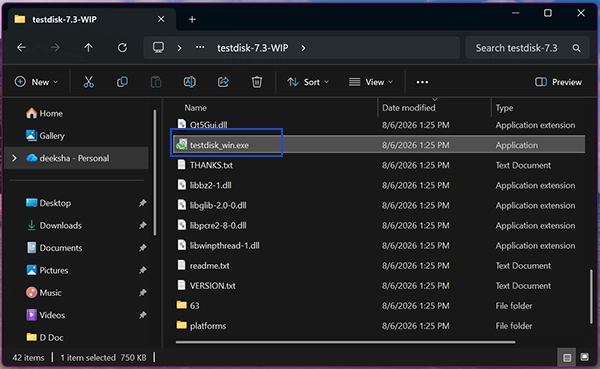
Task: Click the horizontal scrollbar under the file list
Action: click(x=345, y=342)
